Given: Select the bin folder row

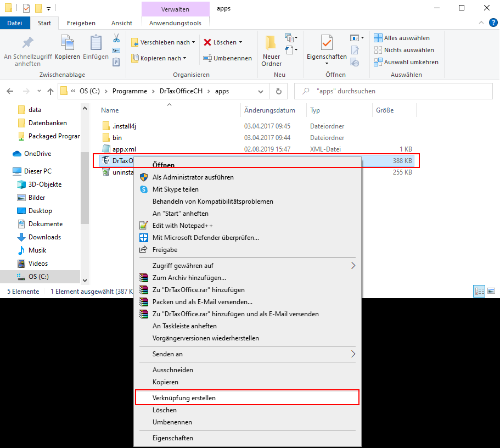Looking at the screenshot, I should 257,137.
